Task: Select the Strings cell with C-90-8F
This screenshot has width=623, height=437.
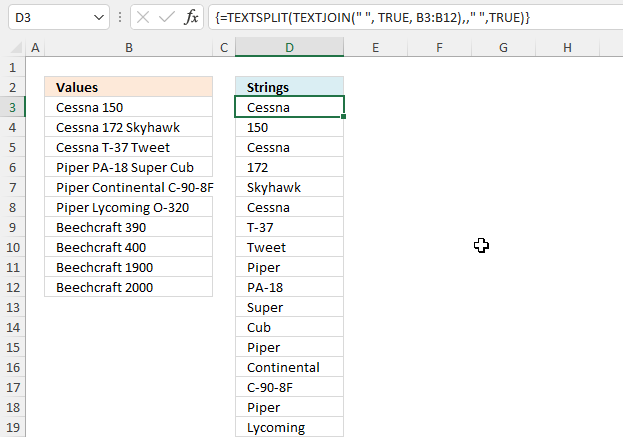Action: [x=289, y=387]
